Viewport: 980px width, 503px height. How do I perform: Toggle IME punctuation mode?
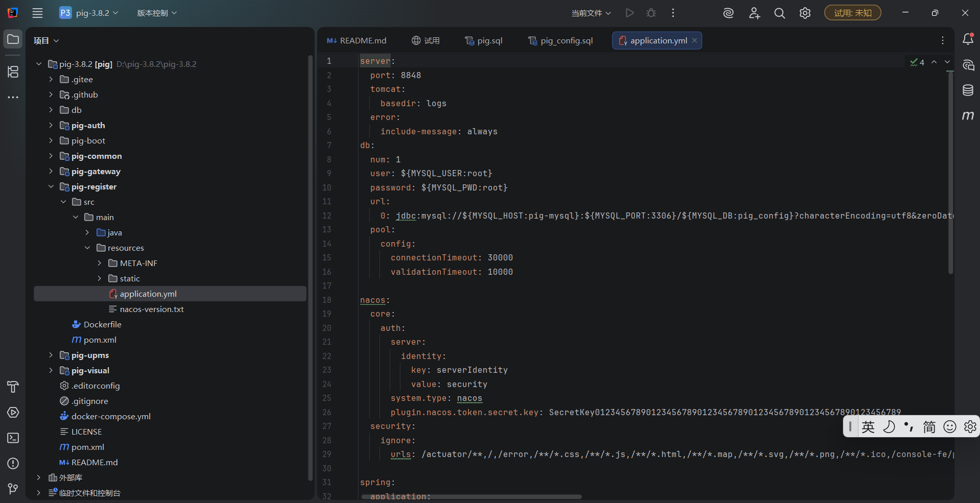point(909,426)
